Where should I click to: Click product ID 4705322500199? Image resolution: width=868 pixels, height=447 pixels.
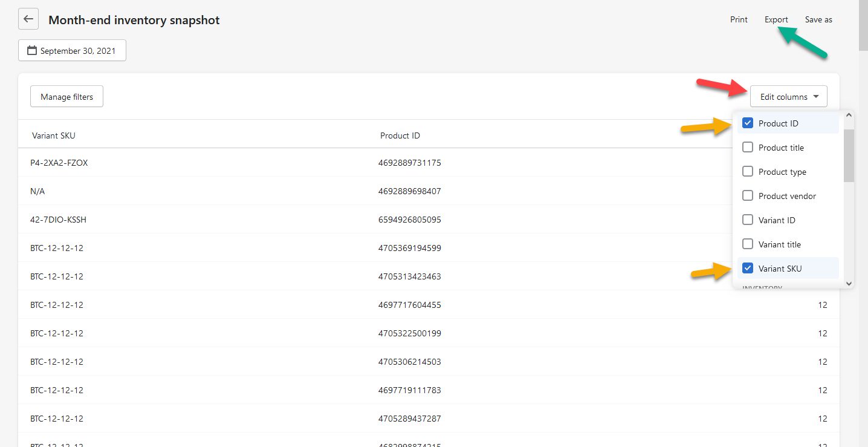click(x=410, y=333)
